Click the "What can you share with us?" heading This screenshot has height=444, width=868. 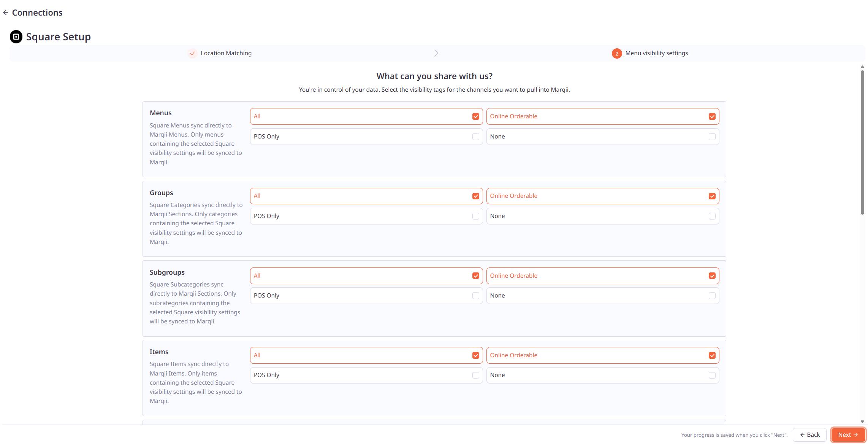click(x=434, y=76)
